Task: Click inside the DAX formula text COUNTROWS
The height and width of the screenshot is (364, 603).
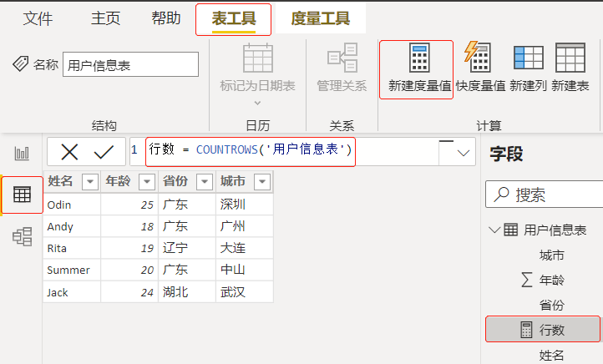Action: point(226,149)
